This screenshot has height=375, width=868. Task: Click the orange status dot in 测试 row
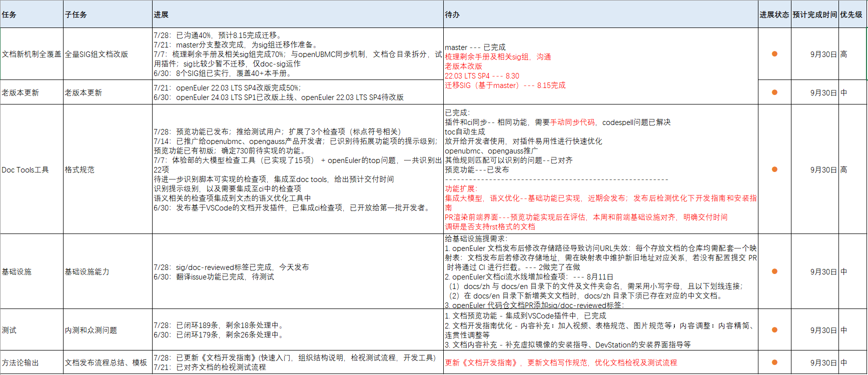pos(774,330)
